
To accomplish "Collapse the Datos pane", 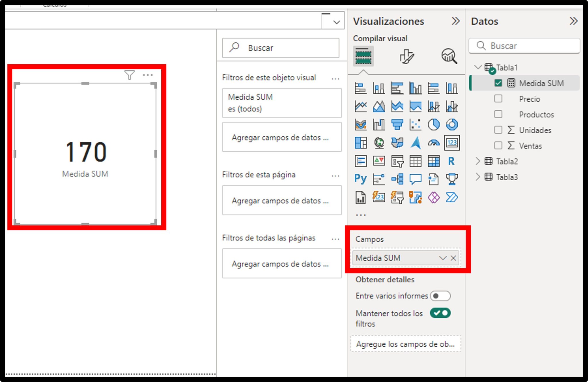I will [x=574, y=21].
